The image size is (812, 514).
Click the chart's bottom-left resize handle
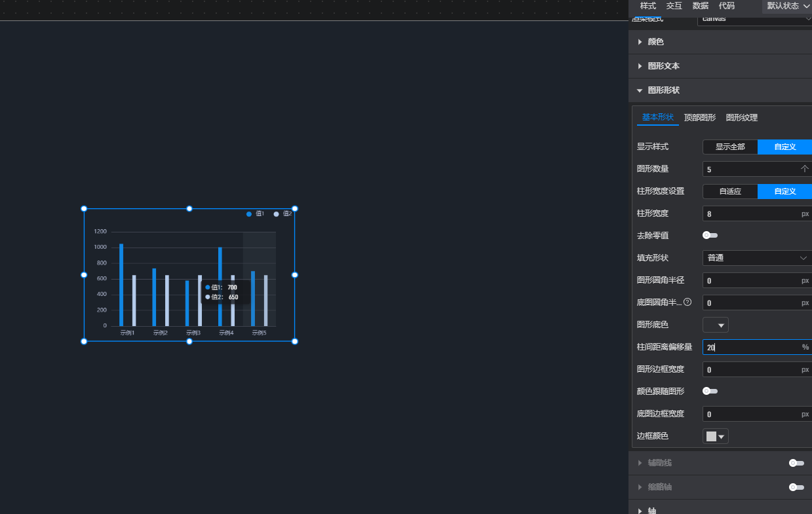(x=84, y=341)
